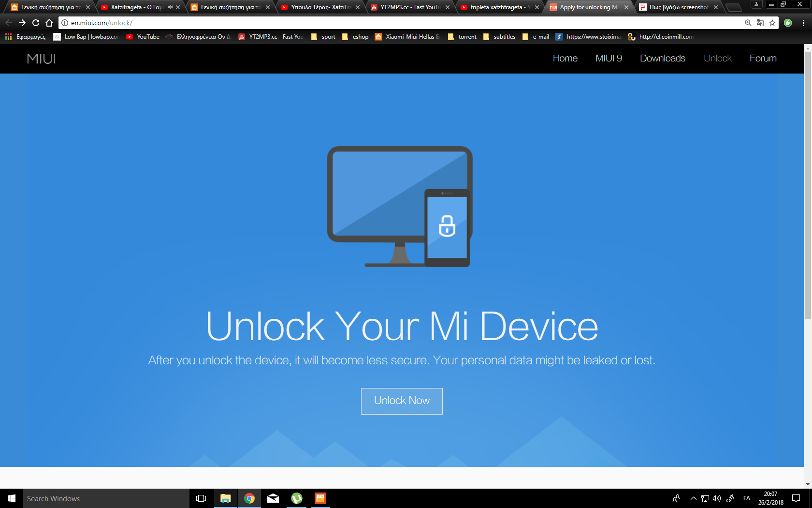Open the Mail app on taskbar
This screenshot has width=812, height=508.
click(273, 498)
